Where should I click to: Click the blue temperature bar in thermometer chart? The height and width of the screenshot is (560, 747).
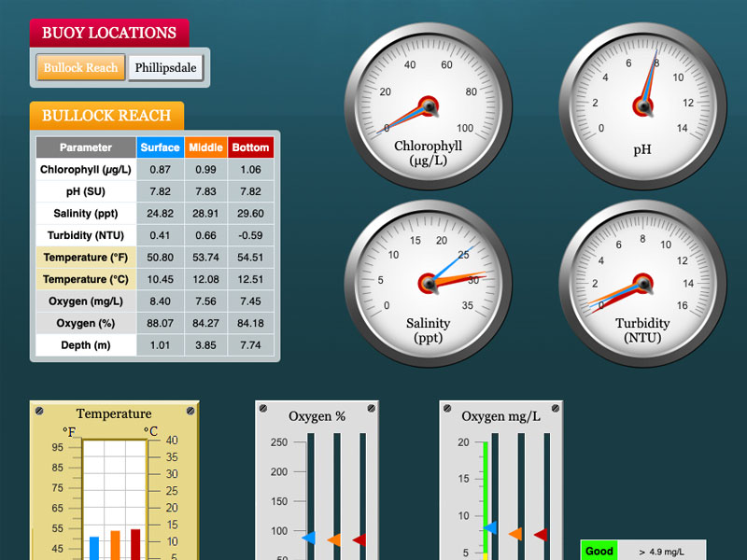point(94,548)
